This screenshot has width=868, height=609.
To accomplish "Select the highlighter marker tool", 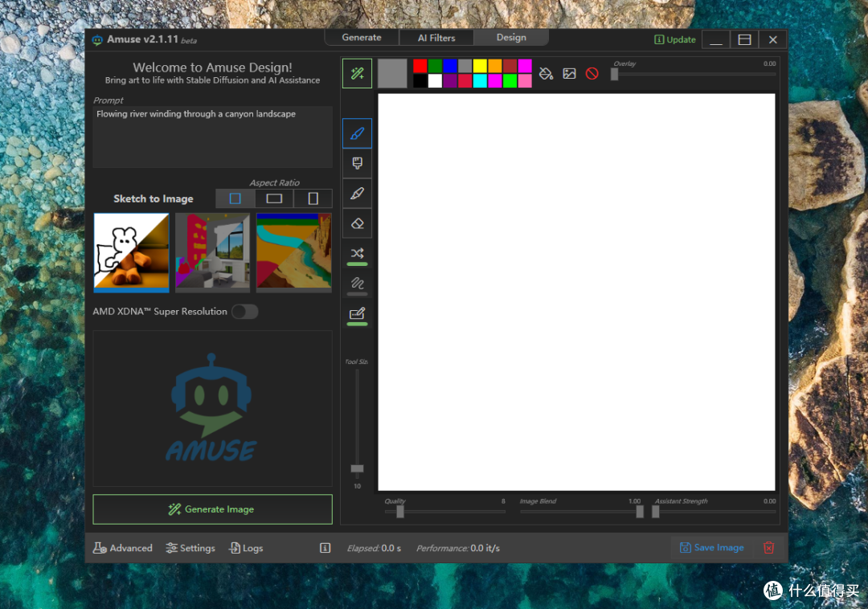I will [x=358, y=194].
